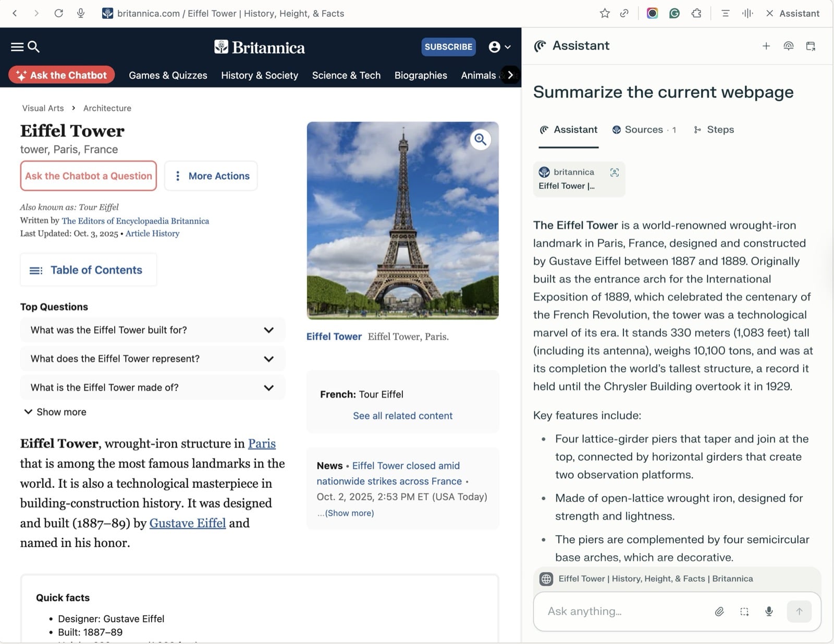Viewport: 834px width, 644px height.
Task: Follow the Gustave Eiffel link
Action: tap(187, 523)
